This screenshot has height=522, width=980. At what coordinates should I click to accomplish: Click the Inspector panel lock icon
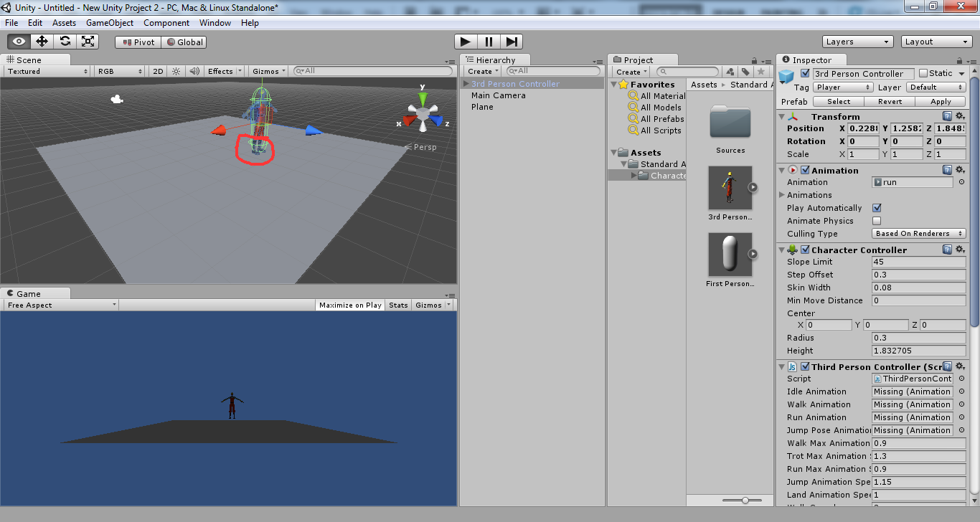pos(961,60)
